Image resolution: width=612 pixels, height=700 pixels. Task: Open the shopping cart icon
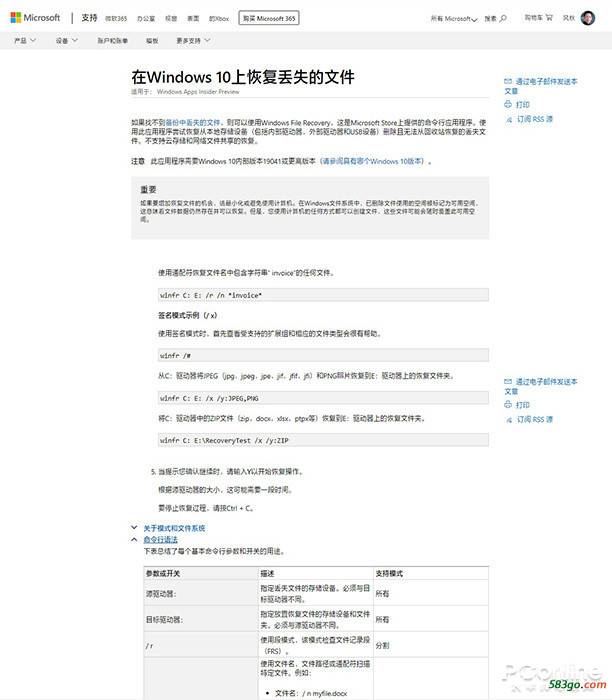pos(549,18)
